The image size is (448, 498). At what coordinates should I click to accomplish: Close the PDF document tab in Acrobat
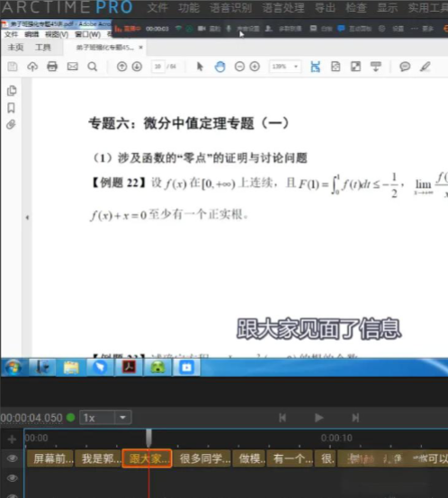click(x=140, y=48)
